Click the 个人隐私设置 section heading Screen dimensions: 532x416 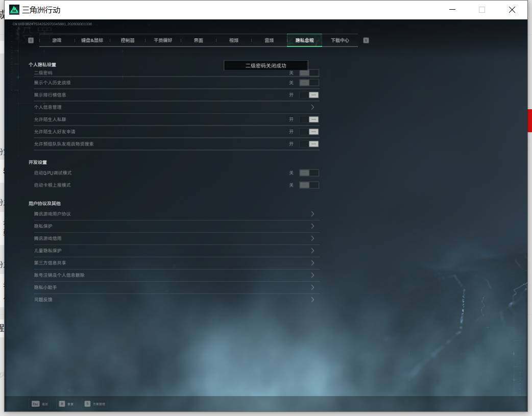point(42,65)
